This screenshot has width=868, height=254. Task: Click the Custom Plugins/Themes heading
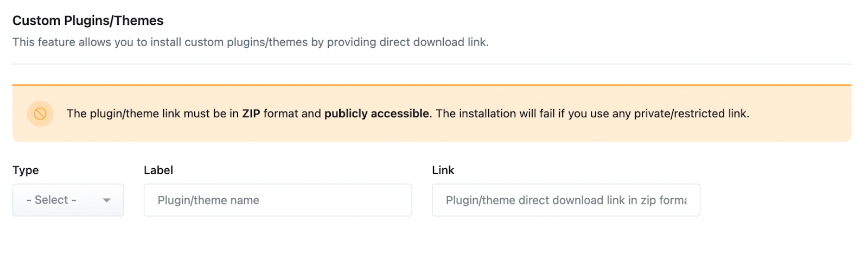pos(88,21)
